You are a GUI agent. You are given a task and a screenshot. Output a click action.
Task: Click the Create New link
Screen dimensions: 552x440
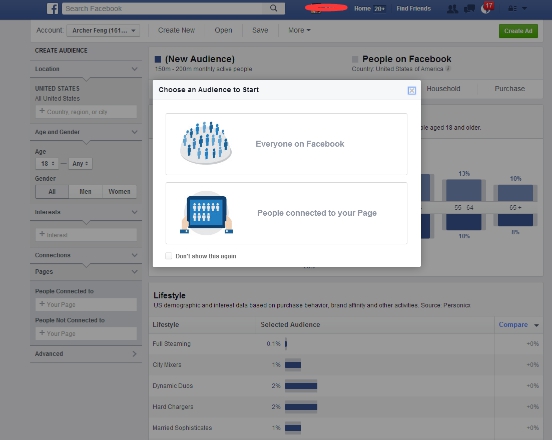(x=176, y=30)
